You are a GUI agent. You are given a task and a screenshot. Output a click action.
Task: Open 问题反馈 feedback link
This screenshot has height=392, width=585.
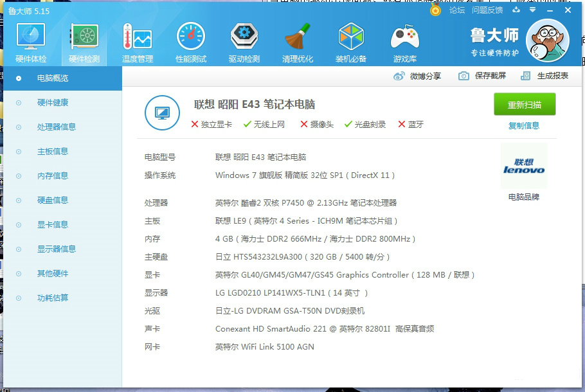487,10
